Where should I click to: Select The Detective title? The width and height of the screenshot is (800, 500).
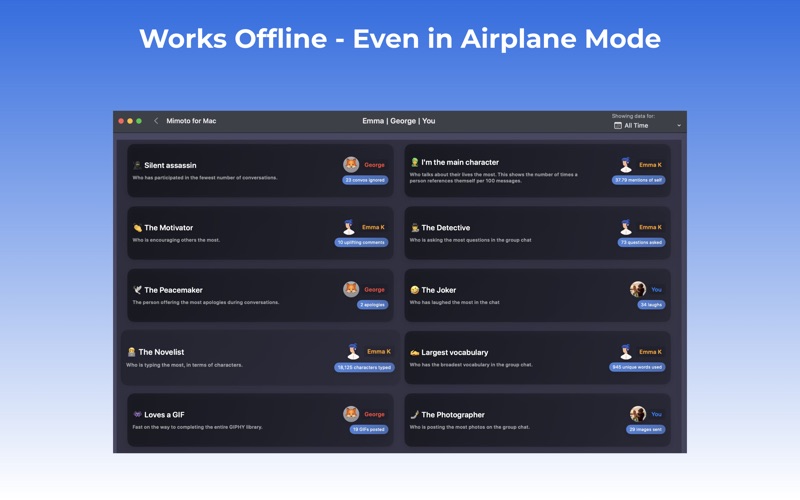pos(446,228)
